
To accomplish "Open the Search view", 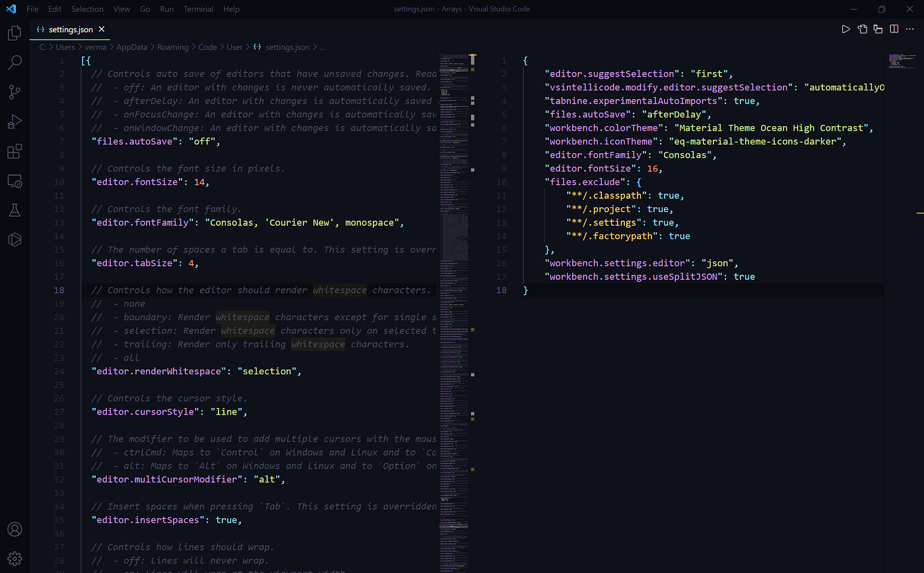I will 15,63.
